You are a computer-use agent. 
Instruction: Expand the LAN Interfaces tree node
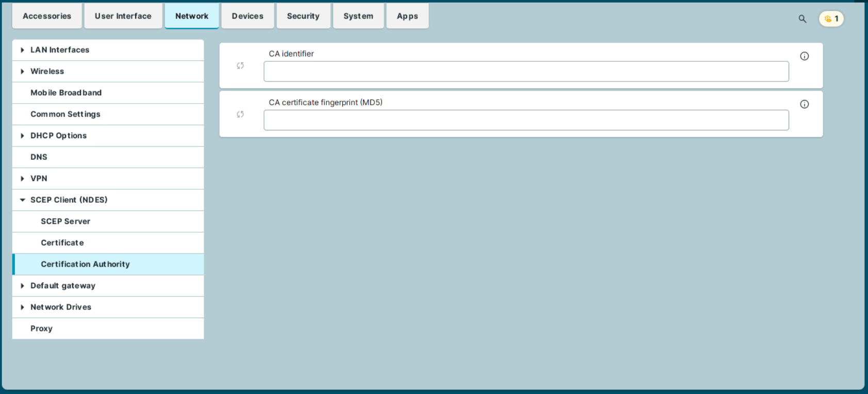click(22, 50)
